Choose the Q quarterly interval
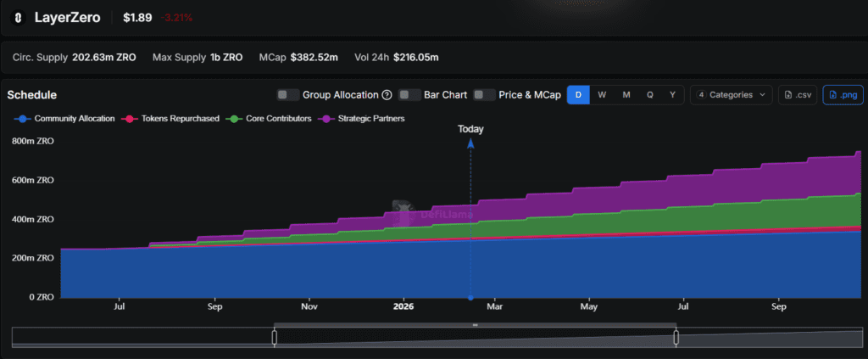The height and width of the screenshot is (359, 868). click(x=650, y=95)
